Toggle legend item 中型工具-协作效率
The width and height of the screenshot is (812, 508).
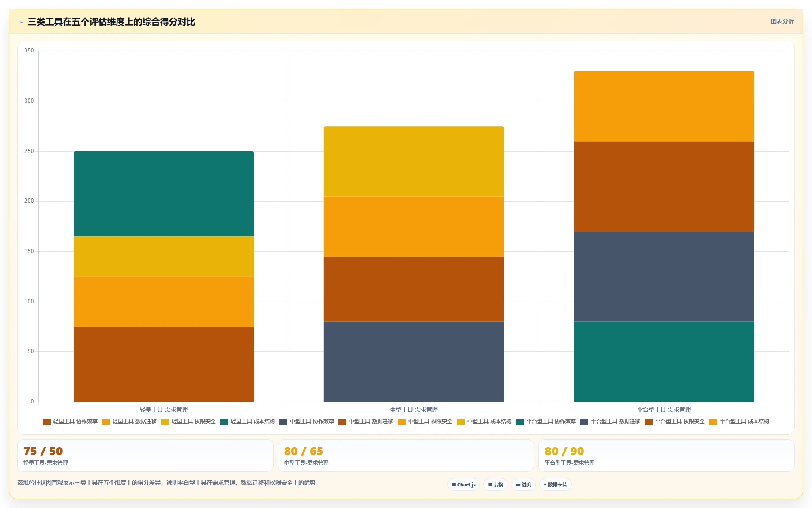click(x=307, y=422)
